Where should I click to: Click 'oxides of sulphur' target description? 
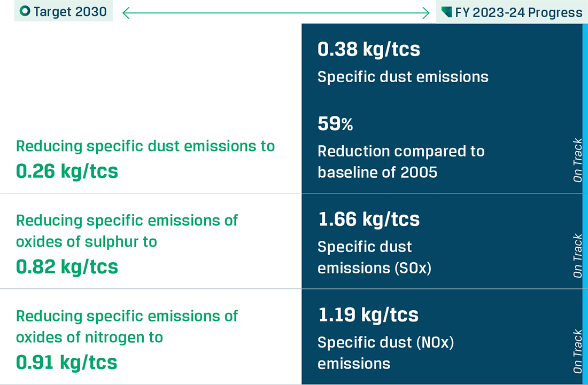[127, 231]
